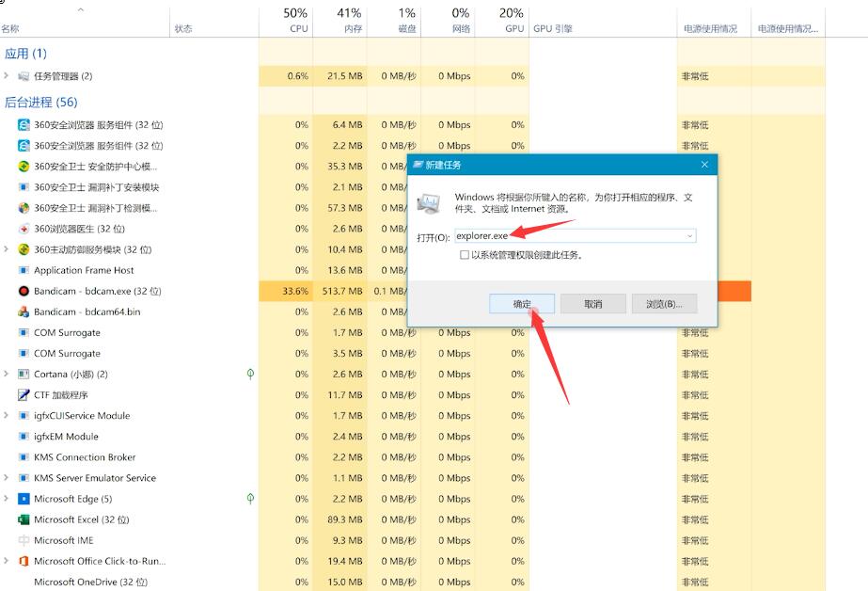Select the Microsoft OneDrive (32 位) row name

point(91,583)
